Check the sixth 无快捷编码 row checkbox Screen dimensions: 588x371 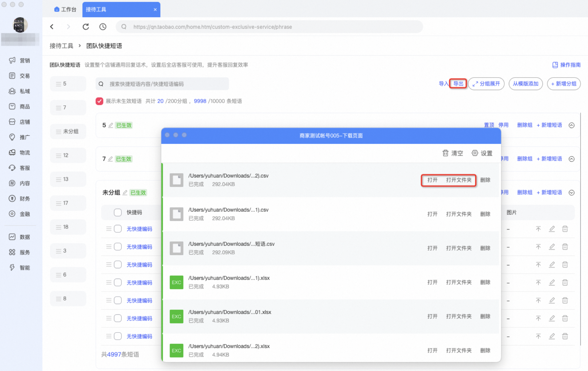coord(118,318)
